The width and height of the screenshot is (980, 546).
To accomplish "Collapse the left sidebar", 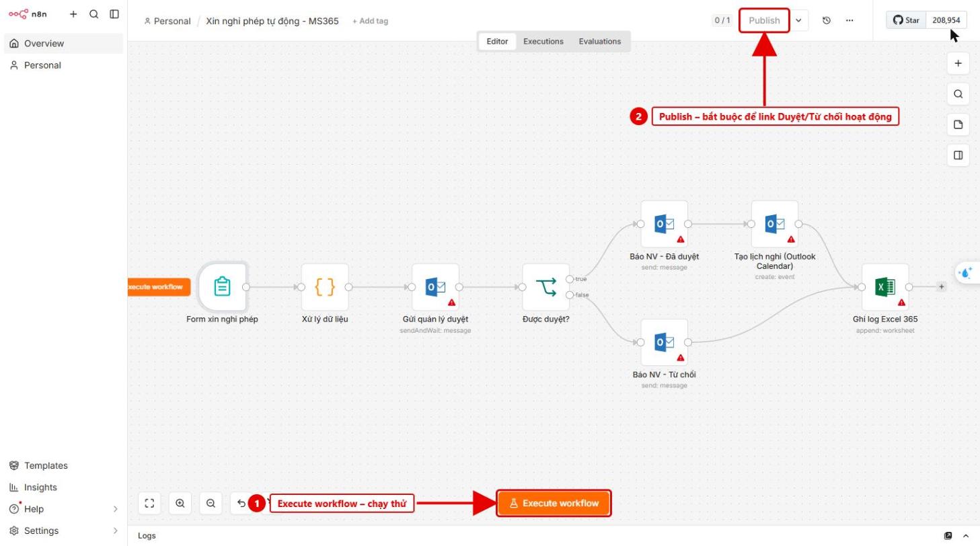I will pos(114,14).
